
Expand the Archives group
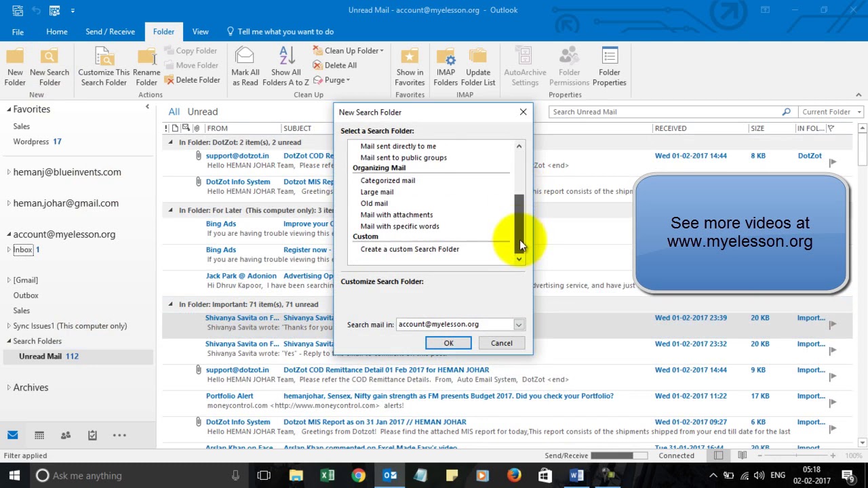pyautogui.click(x=9, y=388)
